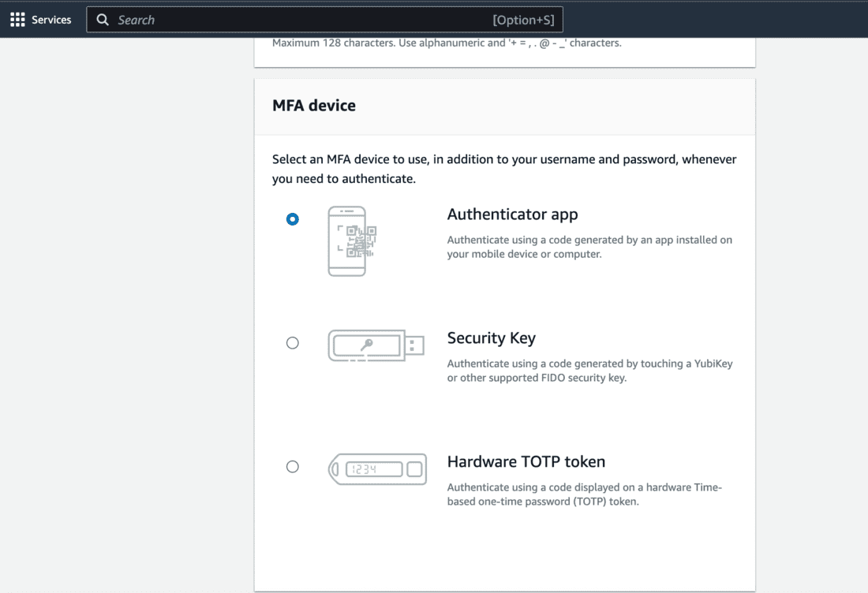Viewport: 868px width, 593px height.
Task: Click the Hardware TOTP token title
Action: [x=526, y=462]
